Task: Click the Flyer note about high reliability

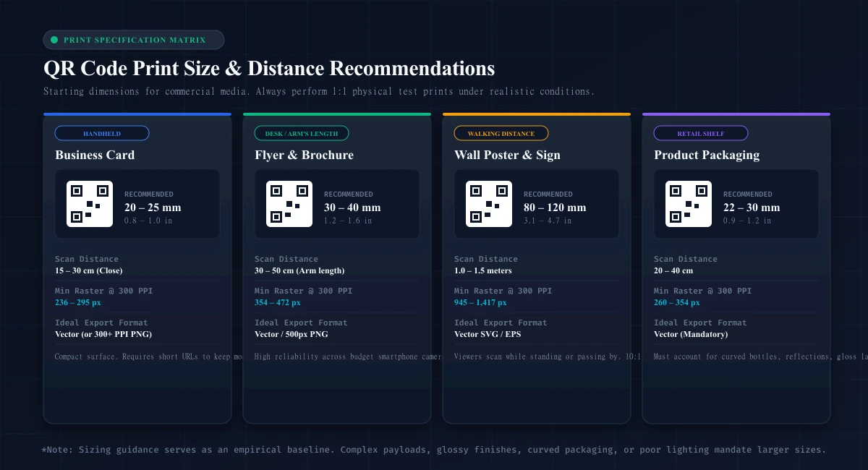Action: [x=349, y=356]
